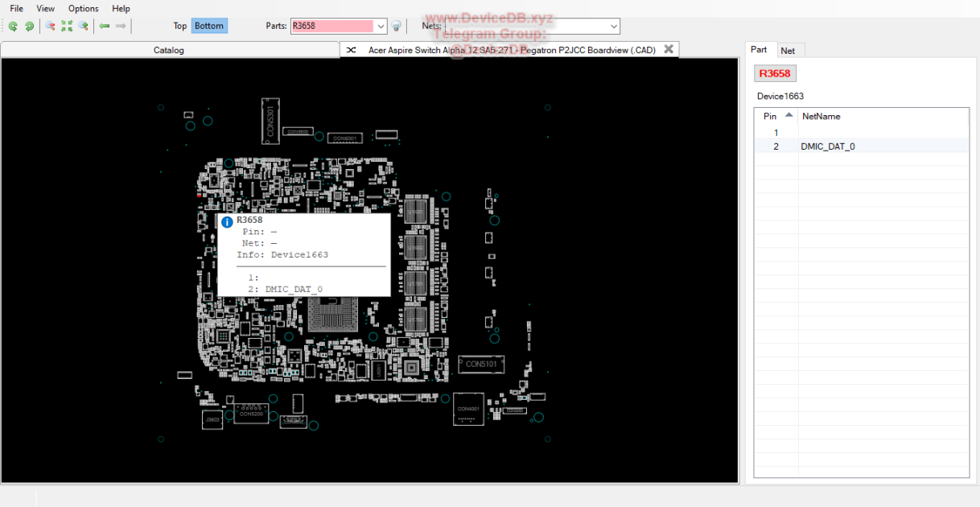Close the Acer Aspire Switch boardview tab
This screenshot has height=507, width=980.
pos(669,49)
